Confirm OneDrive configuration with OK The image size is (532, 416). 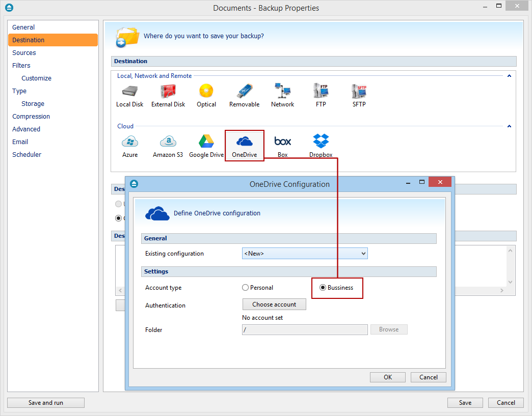387,377
